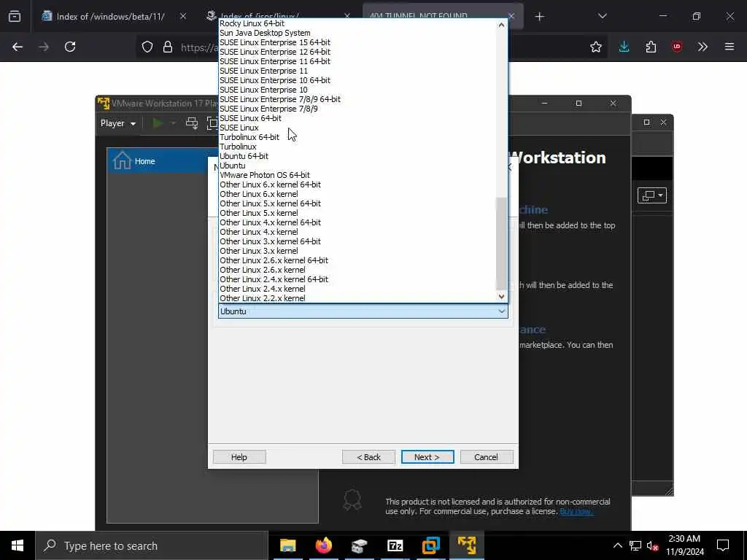The height and width of the screenshot is (560, 747).
Task: Go back with the Back button
Action: [x=368, y=457]
